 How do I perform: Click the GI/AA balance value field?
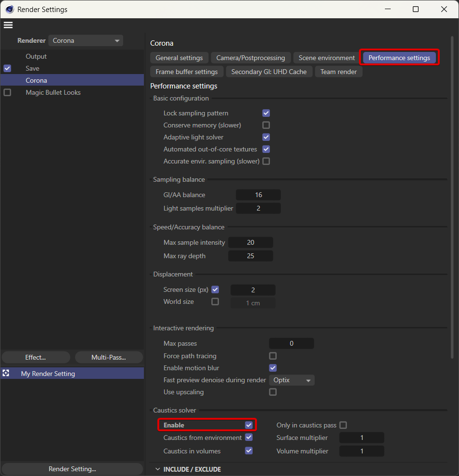[258, 195]
